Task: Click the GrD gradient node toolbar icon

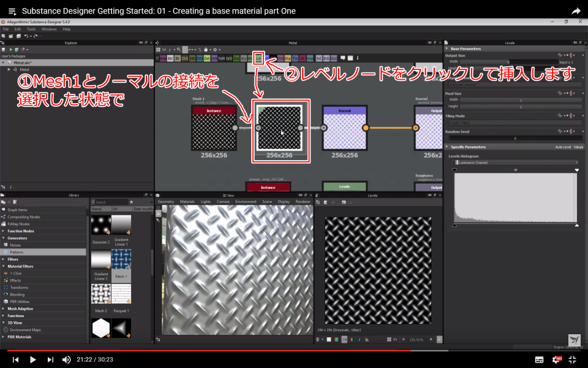Action: (x=229, y=58)
